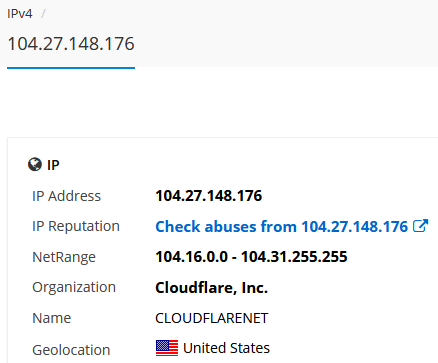Click the breadcrumb slash separator
Viewport: 438px width, 363px height.
[43, 14]
